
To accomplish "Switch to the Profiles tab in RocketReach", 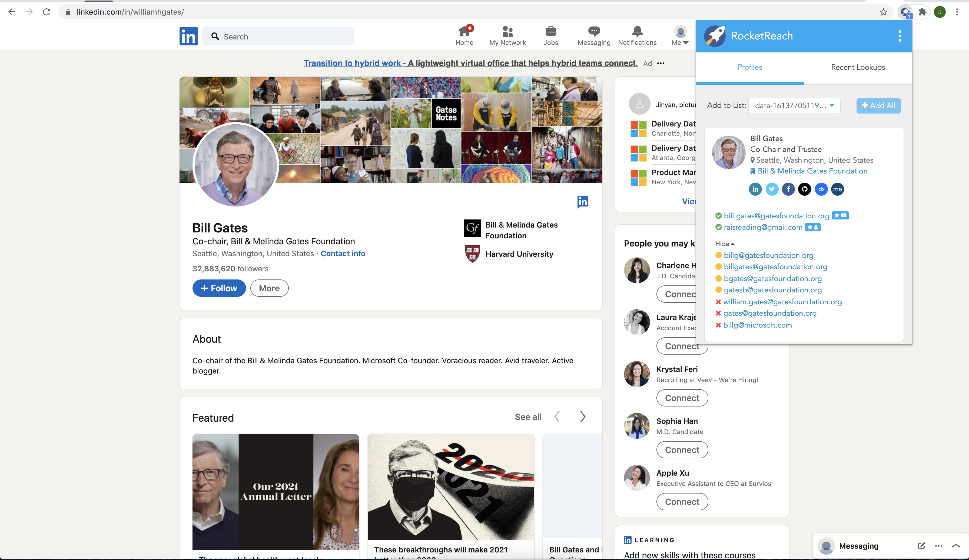I will click(x=749, y=67).
